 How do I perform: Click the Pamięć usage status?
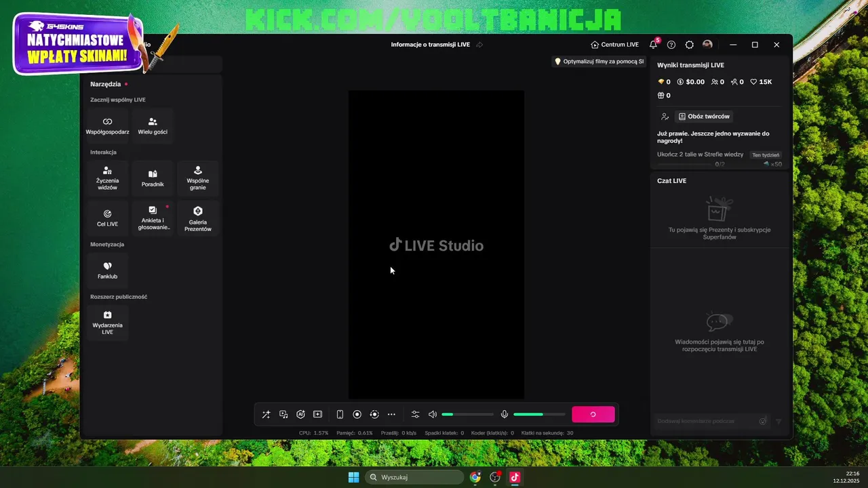(x=355, y=432)
